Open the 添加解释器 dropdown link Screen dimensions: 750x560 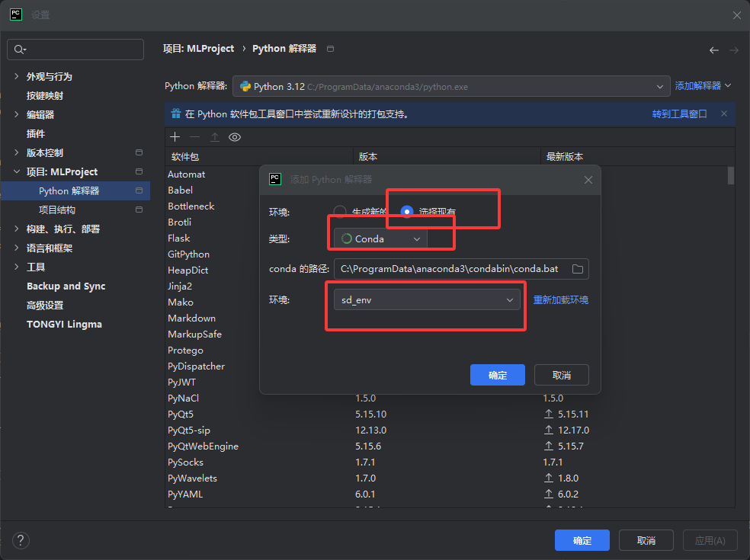703,85
